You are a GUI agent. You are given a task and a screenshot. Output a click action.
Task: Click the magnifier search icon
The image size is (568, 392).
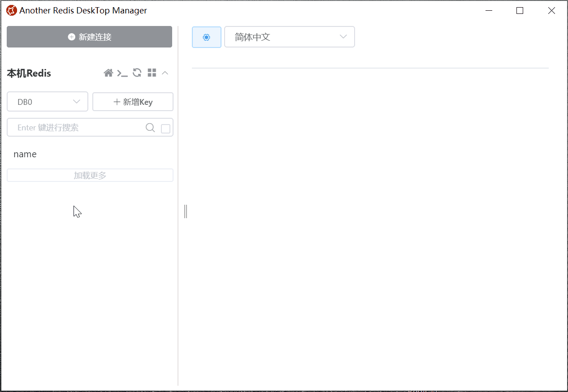[x=150, y=128]
